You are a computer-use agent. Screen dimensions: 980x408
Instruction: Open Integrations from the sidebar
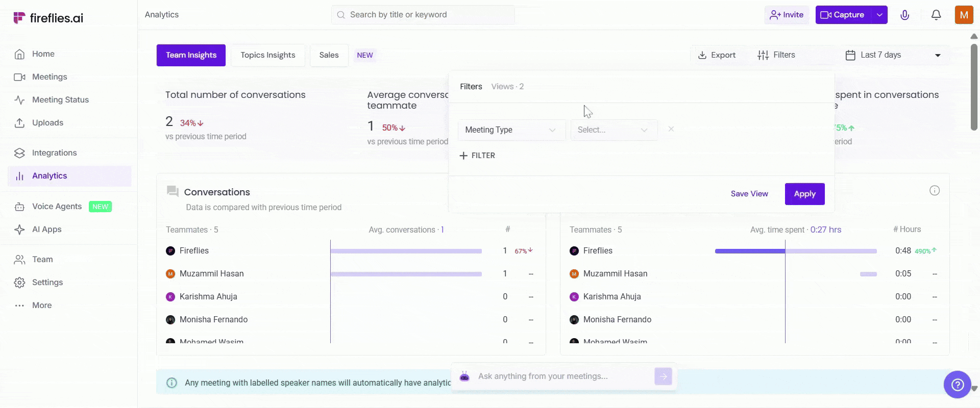(x=54, y=153)
